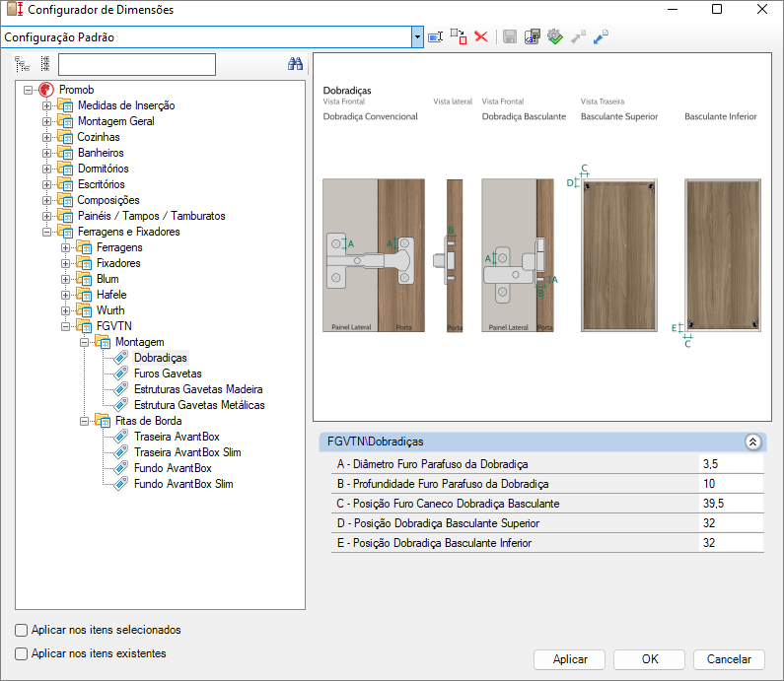The height and width of the screenshot is (681, 784).
Task: Select Fundo AvantBox tree item
Action: tap(173, 468)
